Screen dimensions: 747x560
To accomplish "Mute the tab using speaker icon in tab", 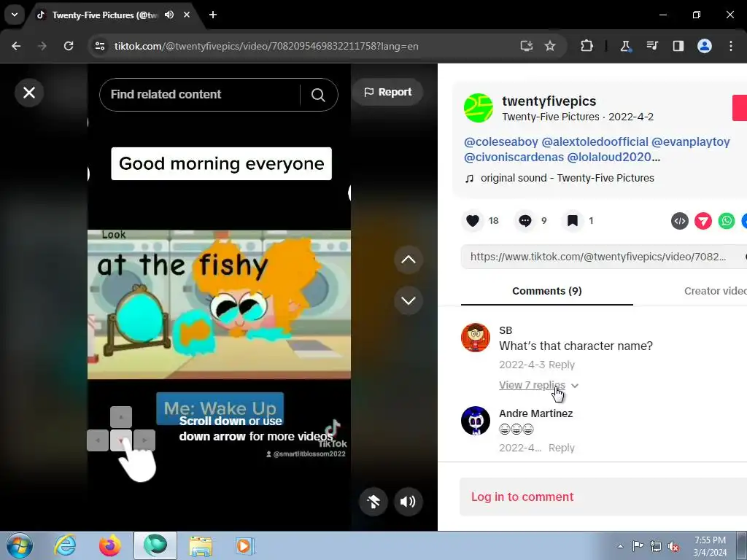I will pyautogui.click(x=169, y=15).
